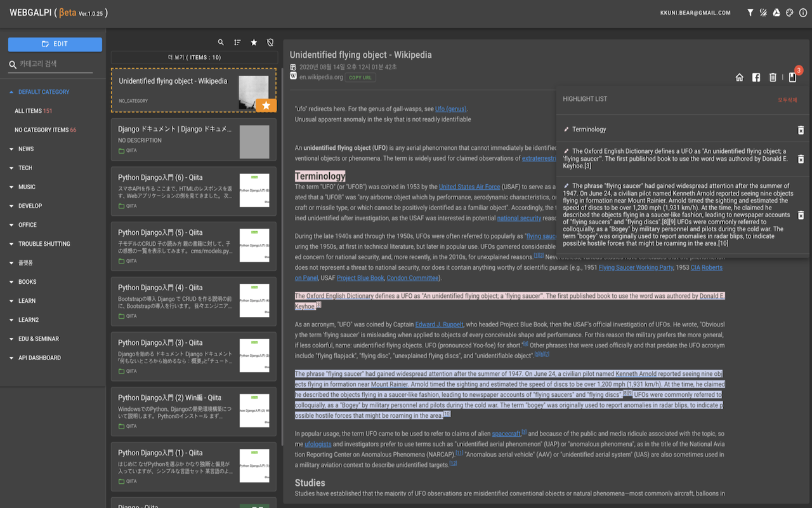Expand the BOOKS category

(27, 282)
